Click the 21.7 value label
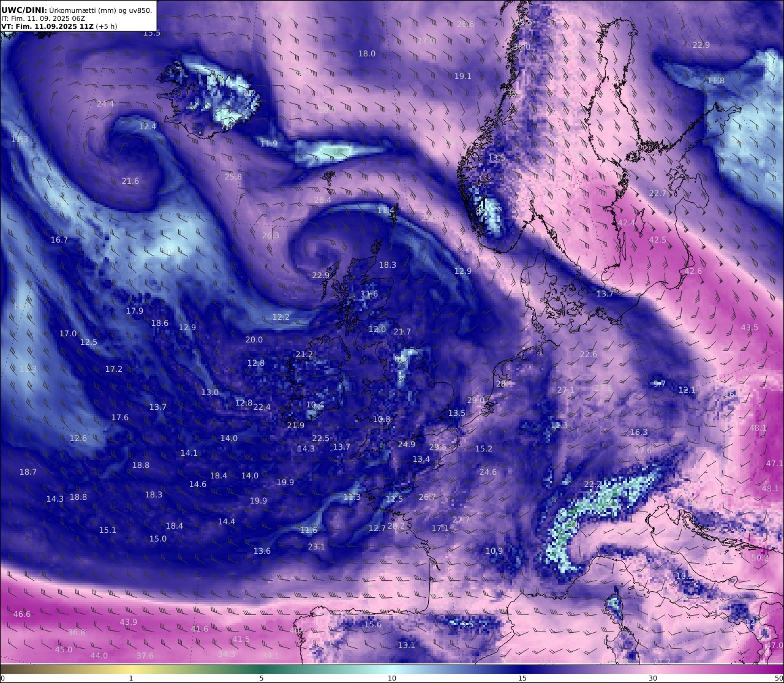784x683 pixels. pyautogui.click(x=402, y=331)
